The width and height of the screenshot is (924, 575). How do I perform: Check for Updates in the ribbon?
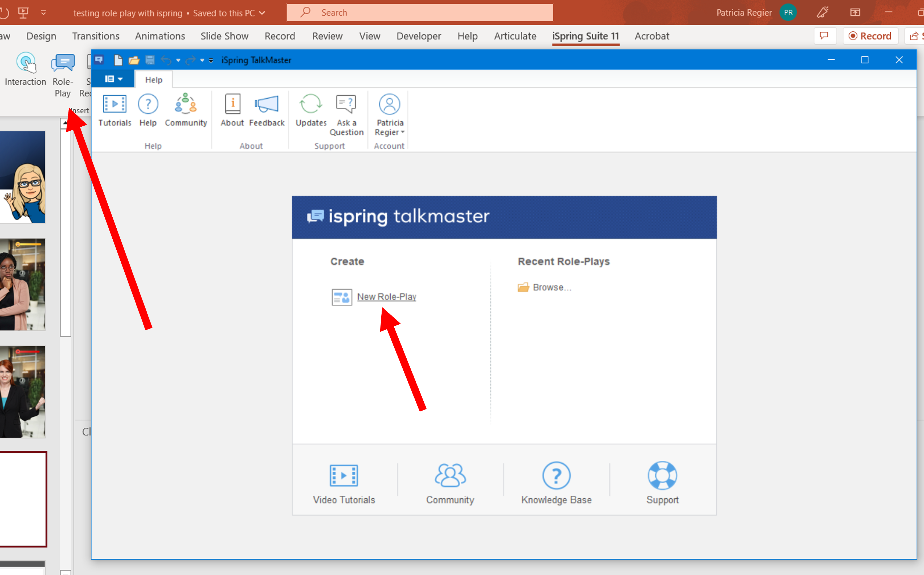pyautogui.click(x=311, y=110)
